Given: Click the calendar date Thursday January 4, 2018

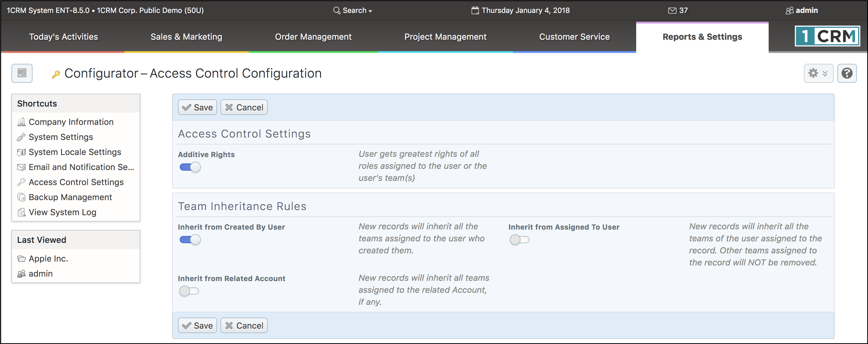Looking at the screenshot, I should click(x=520, y=11).
